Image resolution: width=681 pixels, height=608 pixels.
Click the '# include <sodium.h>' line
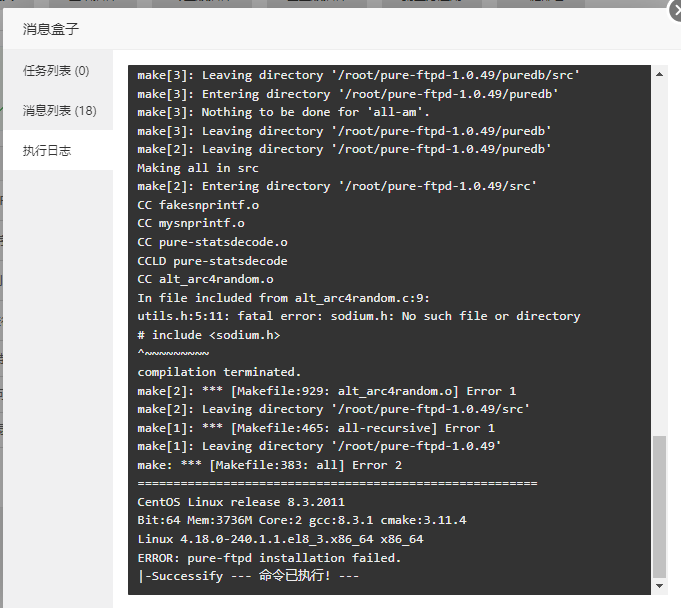pyautogui.click(x=209, y=335)
